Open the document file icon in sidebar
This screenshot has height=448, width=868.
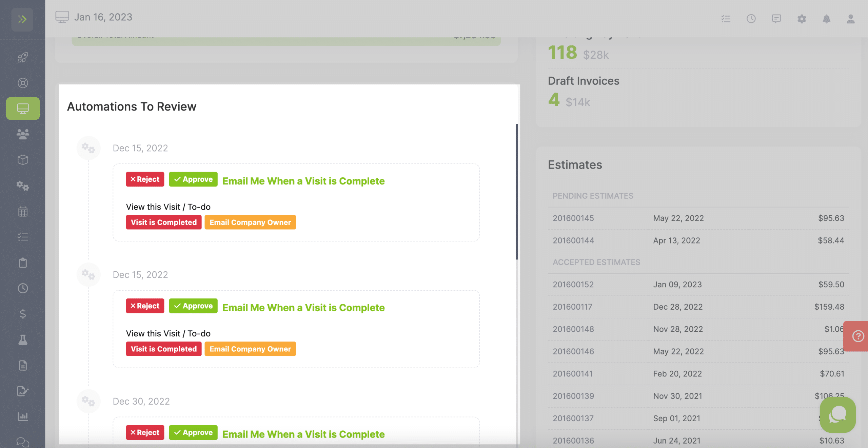23,365
